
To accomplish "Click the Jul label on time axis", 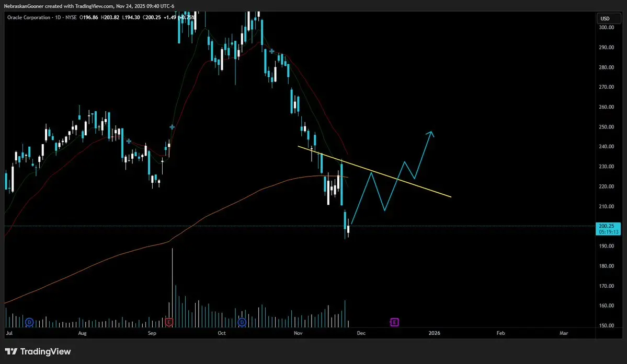I will point(9,333).
